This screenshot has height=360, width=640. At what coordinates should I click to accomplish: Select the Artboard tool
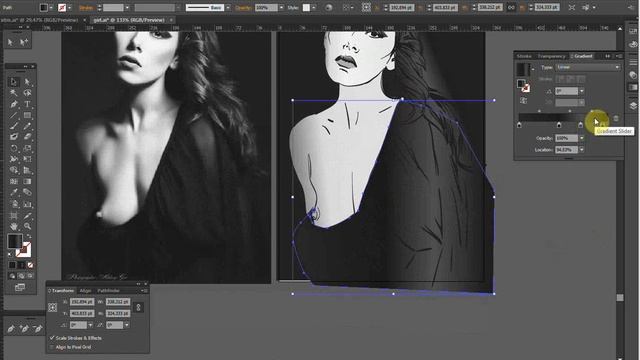pos(13,215)
